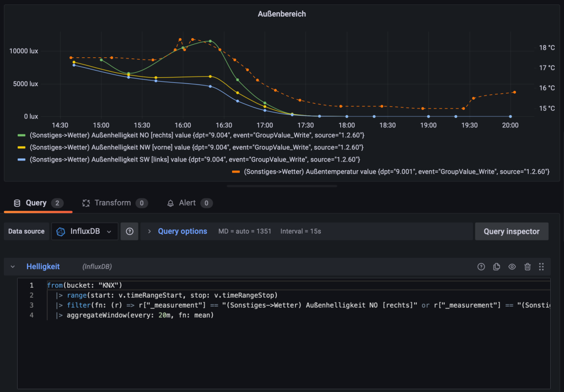Viewport: 564px width, 392px height.
Task: Click the yellow swatch for Außenhelligkeit NW
Action: 22,147
